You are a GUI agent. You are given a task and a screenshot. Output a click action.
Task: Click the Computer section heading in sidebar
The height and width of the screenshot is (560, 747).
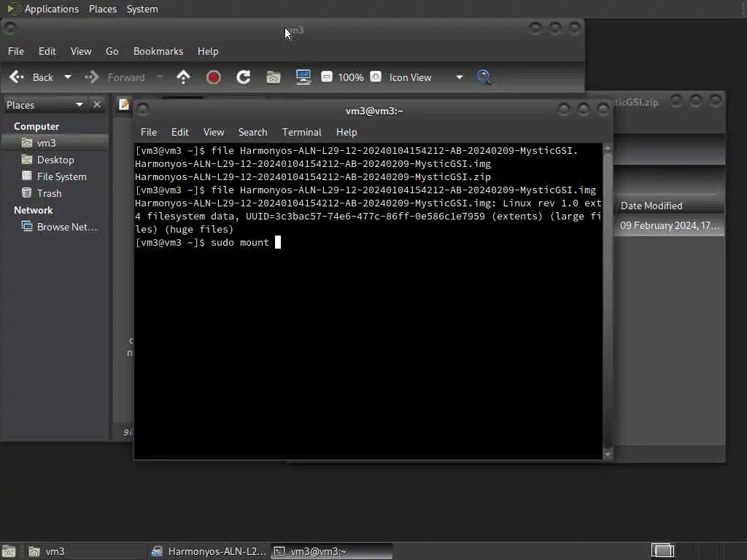(x=36, y=126)
